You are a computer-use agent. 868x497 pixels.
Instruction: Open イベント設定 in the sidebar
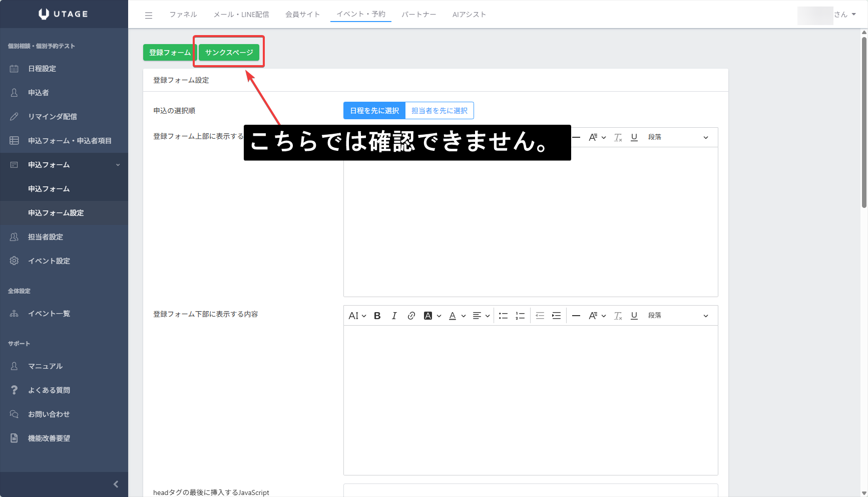pyautogui.click(x=64, y=261)
